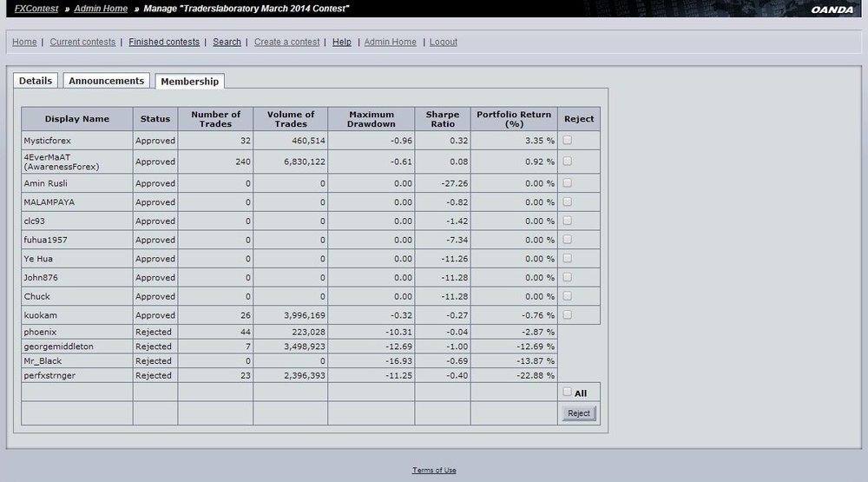Screen dimensions: 868x482
Task: Click FXContest breadcrumb link
Action: click(x=36, y=9)
